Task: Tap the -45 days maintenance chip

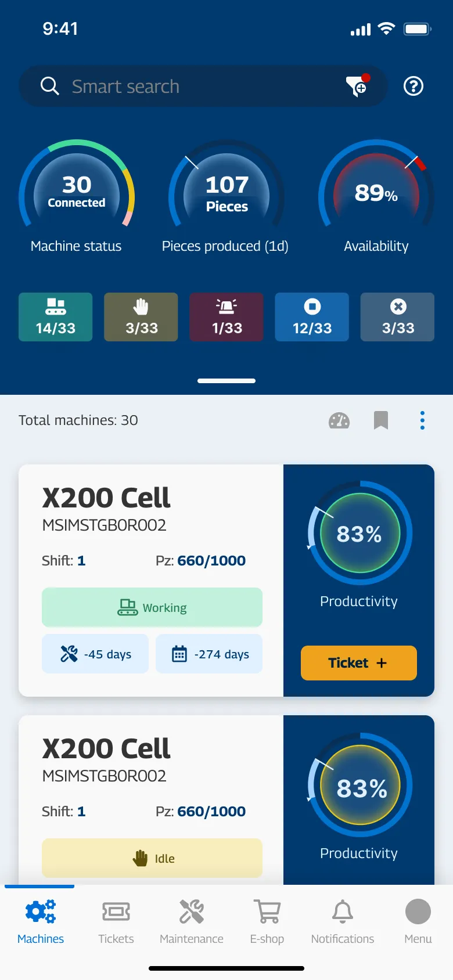Action: [95, 654]
